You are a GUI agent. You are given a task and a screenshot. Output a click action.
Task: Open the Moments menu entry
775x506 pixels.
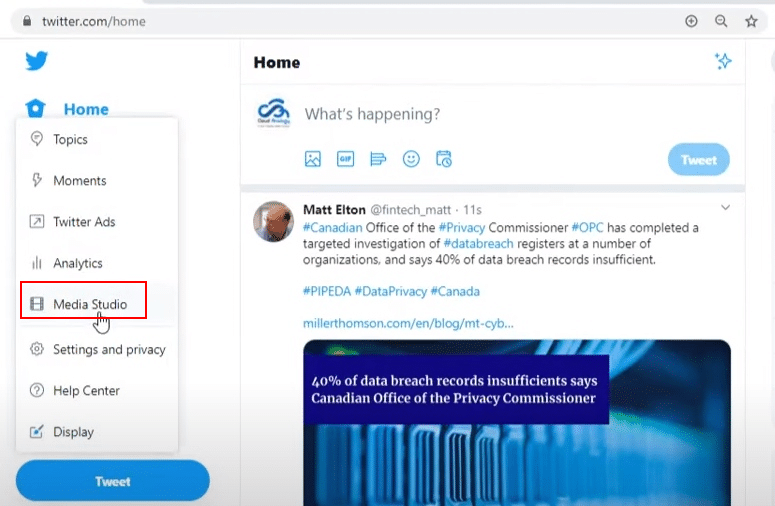[97, 180]
